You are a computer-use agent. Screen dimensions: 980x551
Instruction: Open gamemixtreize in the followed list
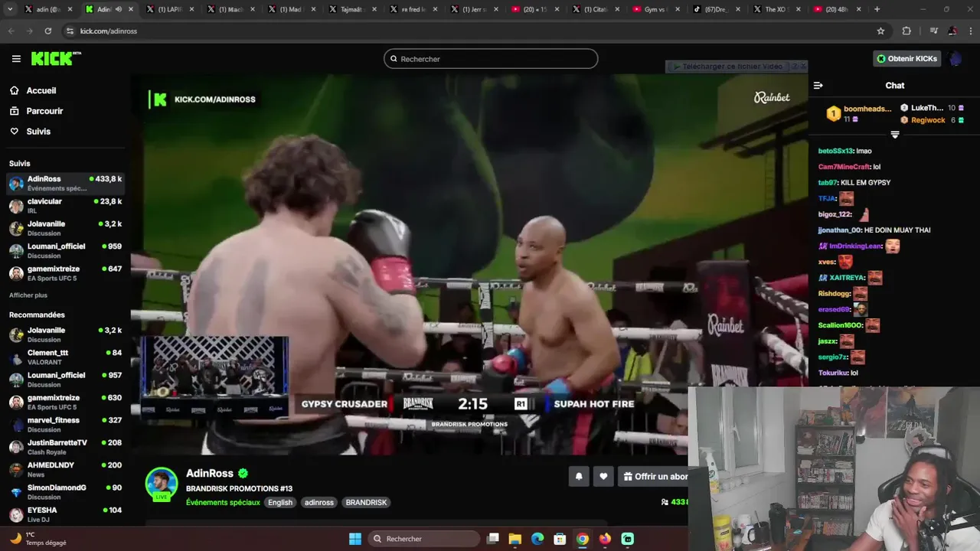65,273
